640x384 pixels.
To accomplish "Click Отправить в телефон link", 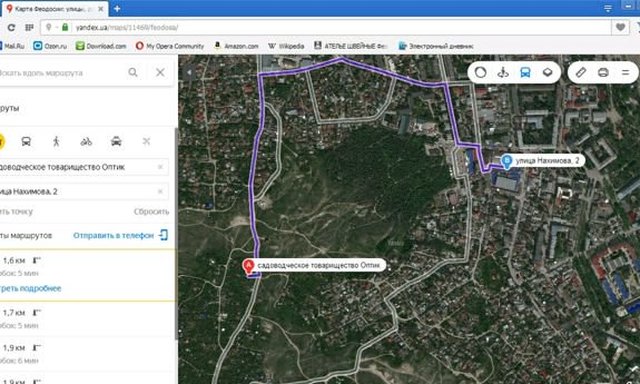I will 113,235.
